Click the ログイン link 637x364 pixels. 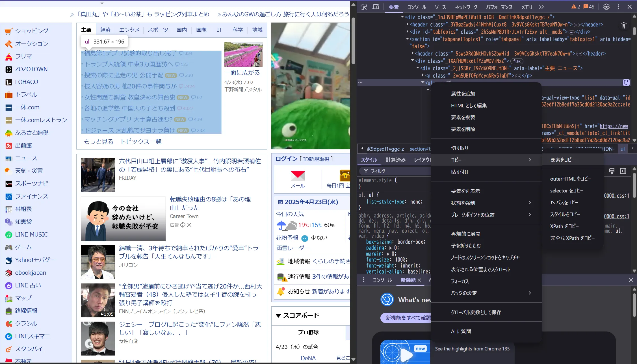click(286, 159)
